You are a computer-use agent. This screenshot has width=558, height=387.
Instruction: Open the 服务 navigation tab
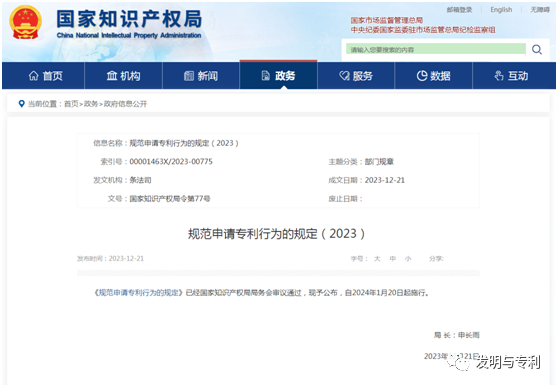click(356, 75)
